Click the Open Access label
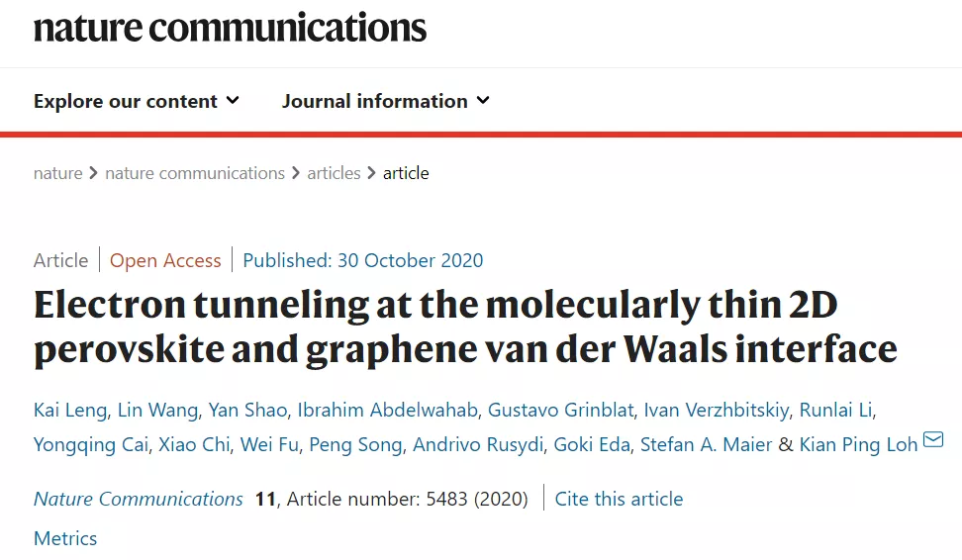This screenshot has width=962, height=560. 165,260
